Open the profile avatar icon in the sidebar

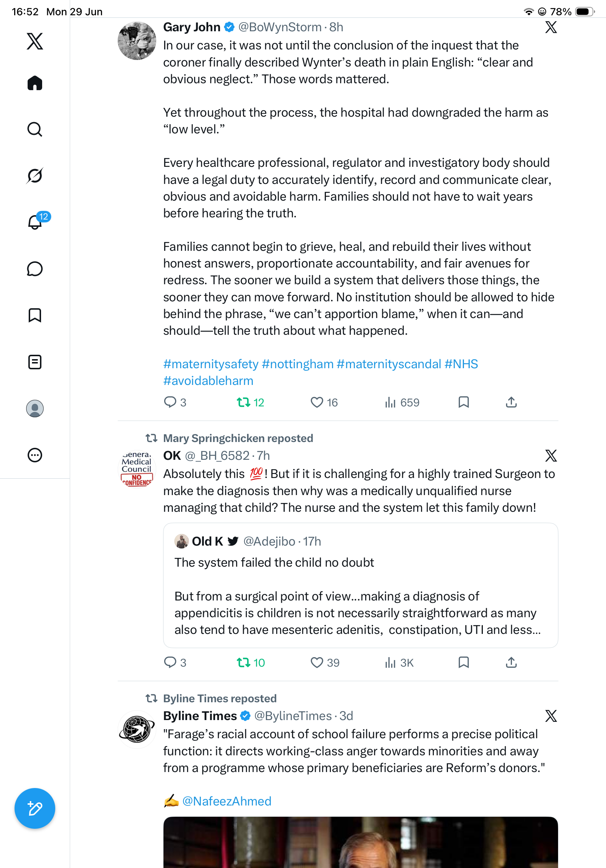coord(35,409)
